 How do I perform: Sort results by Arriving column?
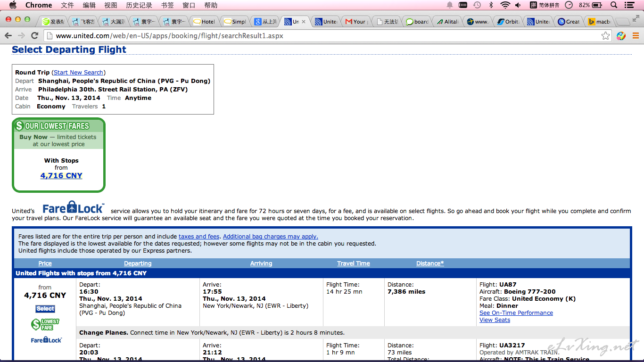261,263
